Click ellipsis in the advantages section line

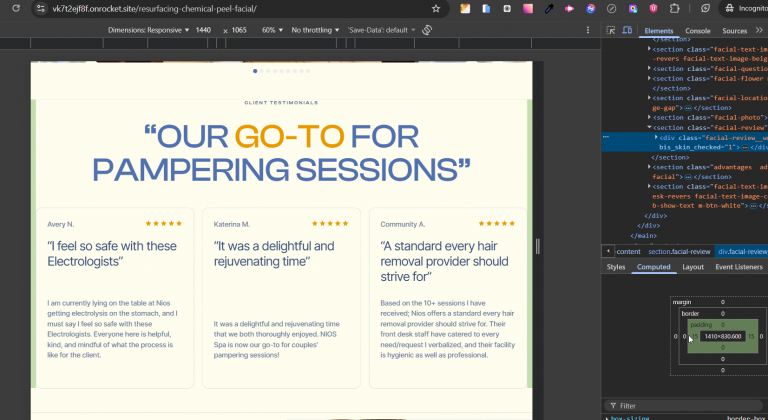[x=688, y=177]
